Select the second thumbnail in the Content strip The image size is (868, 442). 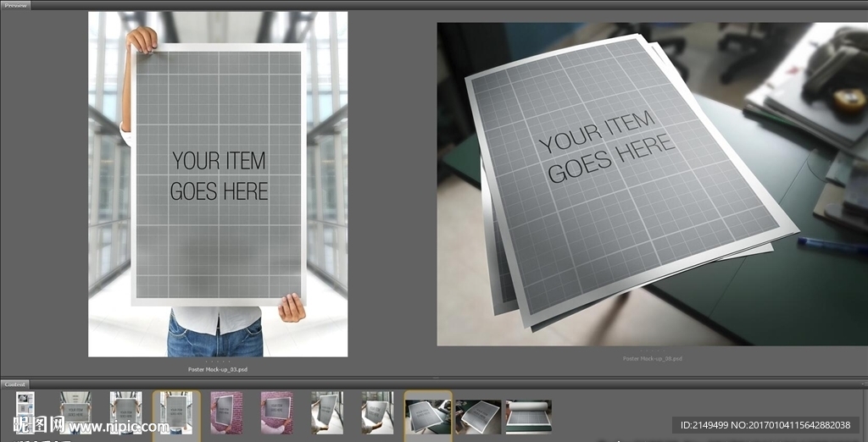(x=76, y=412)
